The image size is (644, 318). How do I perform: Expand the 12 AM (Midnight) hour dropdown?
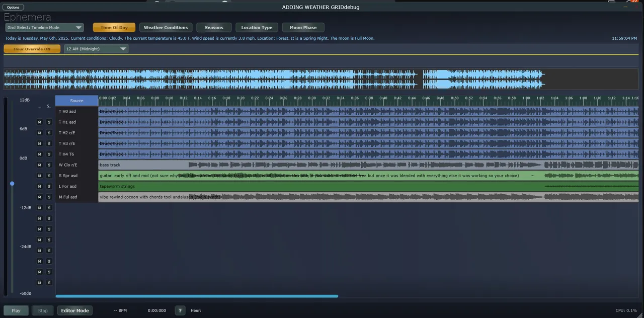pos(96,49)
